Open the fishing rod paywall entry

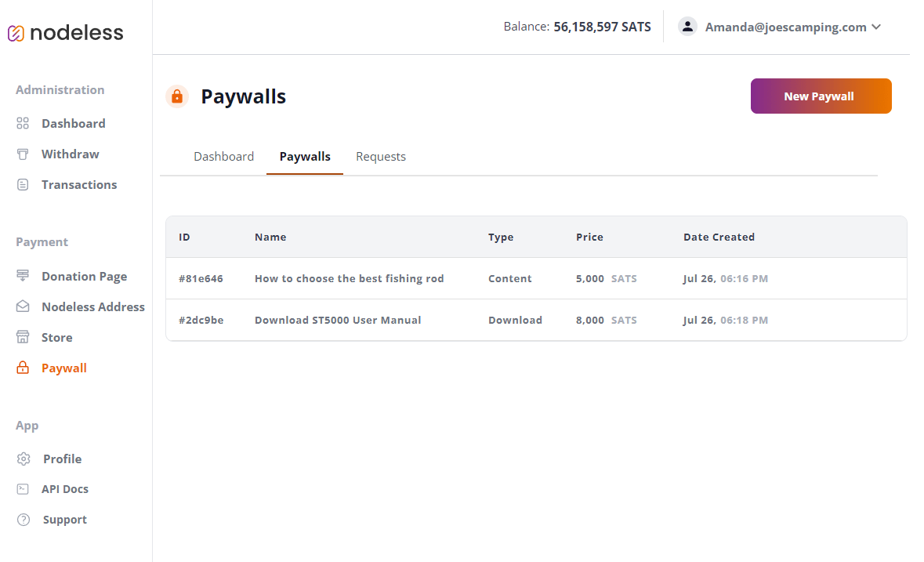click(349, 278)
